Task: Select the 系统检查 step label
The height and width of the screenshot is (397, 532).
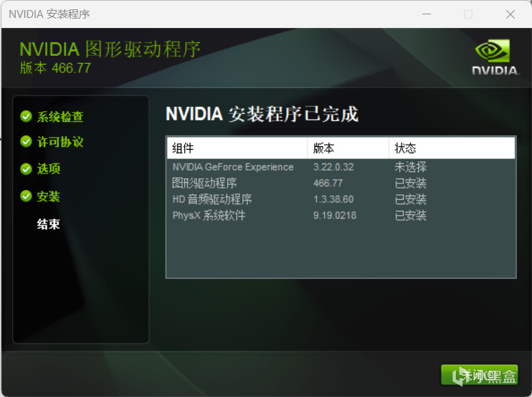Action: (x=60, y=117)
